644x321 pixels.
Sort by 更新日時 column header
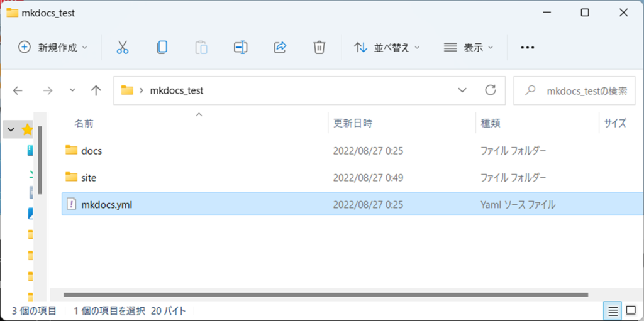(353, 123)
